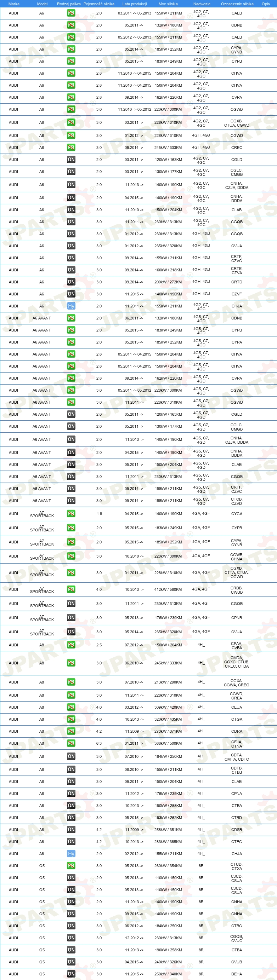Click the hybrid Hy icon in the A6 CHJA row

pyautogui.click(x=71, y=306)
